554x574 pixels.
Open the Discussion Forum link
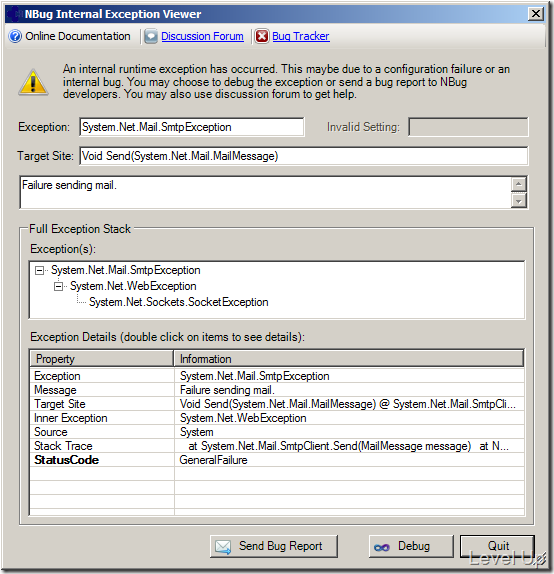202,36
